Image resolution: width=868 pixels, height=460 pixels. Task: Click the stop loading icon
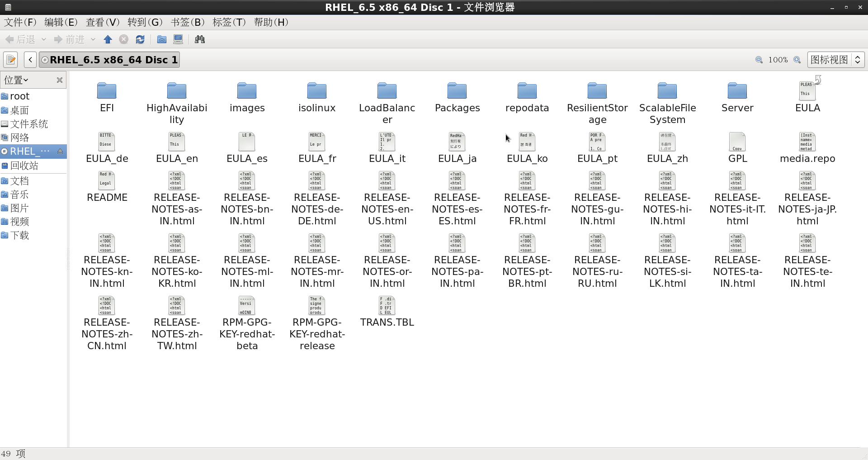tap(123, 39)
